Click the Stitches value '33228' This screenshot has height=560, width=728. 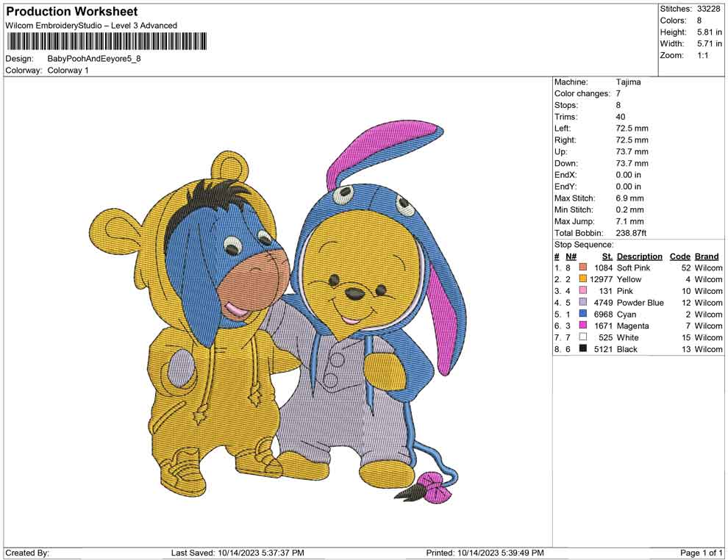click(708, 9)
